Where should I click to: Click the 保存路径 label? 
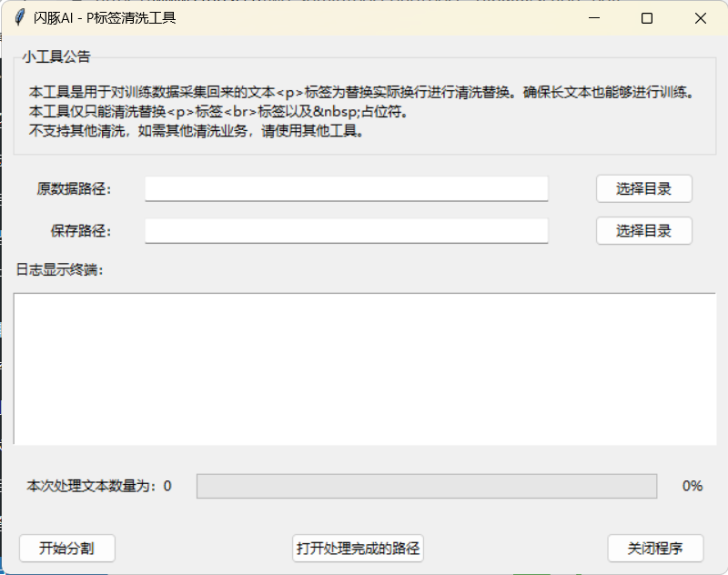[x=81, y=231]
